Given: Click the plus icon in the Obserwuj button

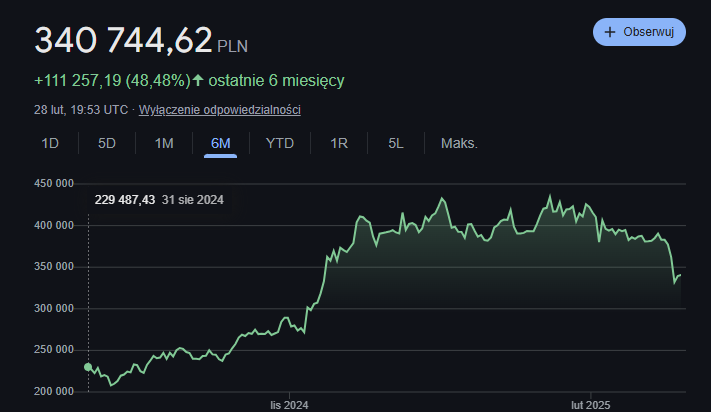Looking at the screenshot, I should tap(610, 32).
